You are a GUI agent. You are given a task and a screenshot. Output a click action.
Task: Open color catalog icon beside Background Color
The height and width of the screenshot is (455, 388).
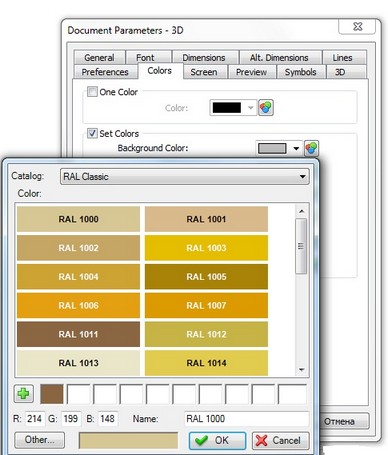click(311, 148)
